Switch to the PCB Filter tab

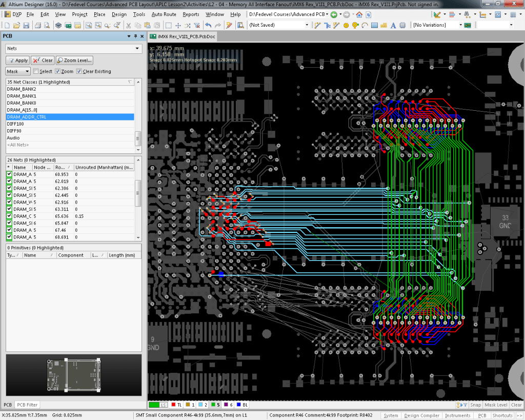tap(27, 405)
